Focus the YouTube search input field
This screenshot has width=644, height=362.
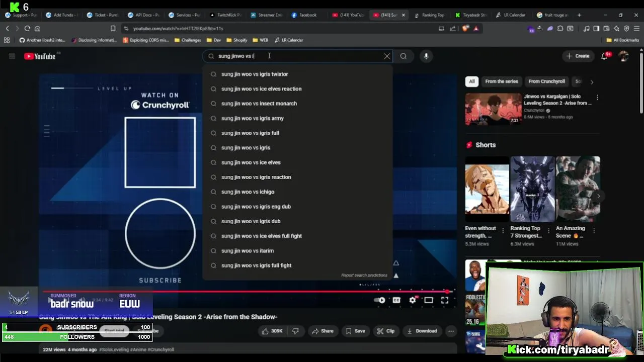coord(297,56)
